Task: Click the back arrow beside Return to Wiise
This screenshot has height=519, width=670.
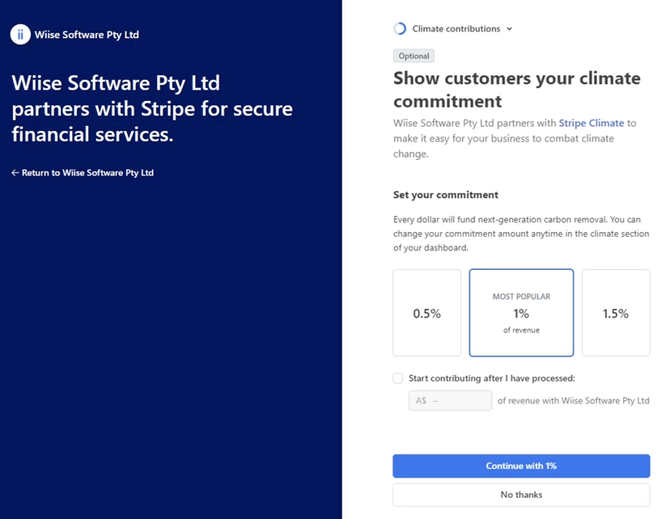Action: pyautogui.click(x=15, y=173)
